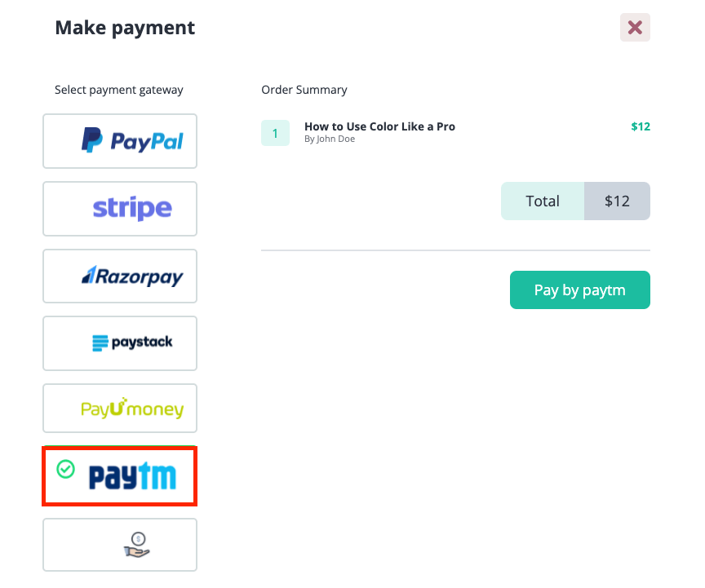Click the $12 price in green

tap(639, 126)
